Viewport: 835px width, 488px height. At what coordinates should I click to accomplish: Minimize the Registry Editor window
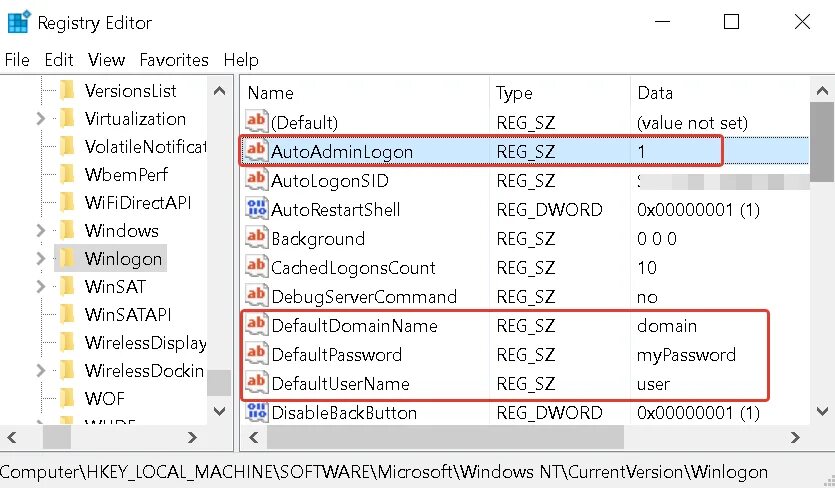[x=662, y=22]
